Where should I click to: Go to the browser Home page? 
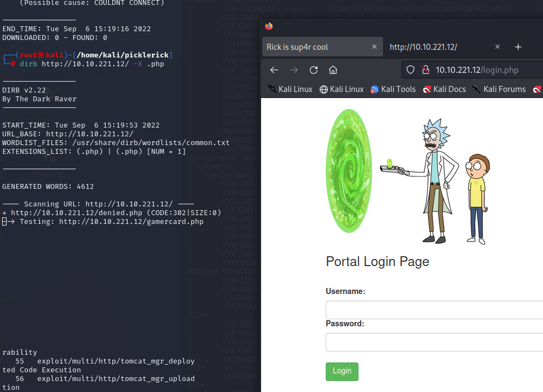[x=333, y=70]
